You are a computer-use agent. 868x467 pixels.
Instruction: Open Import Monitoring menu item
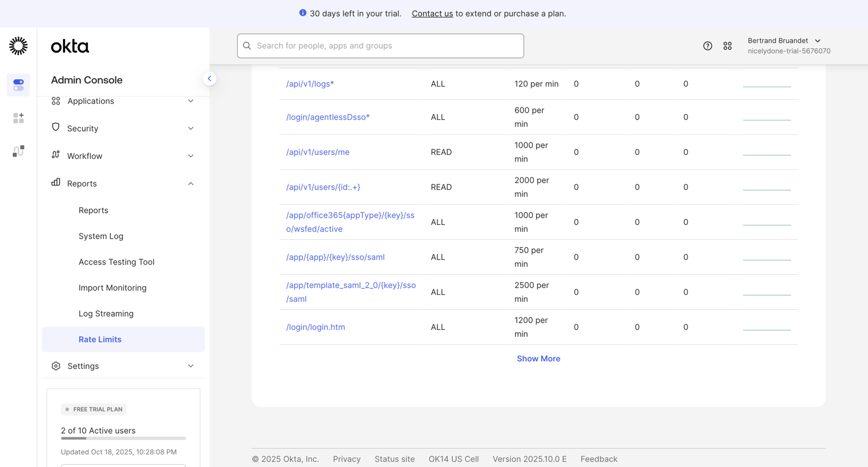tap(113, 288)
